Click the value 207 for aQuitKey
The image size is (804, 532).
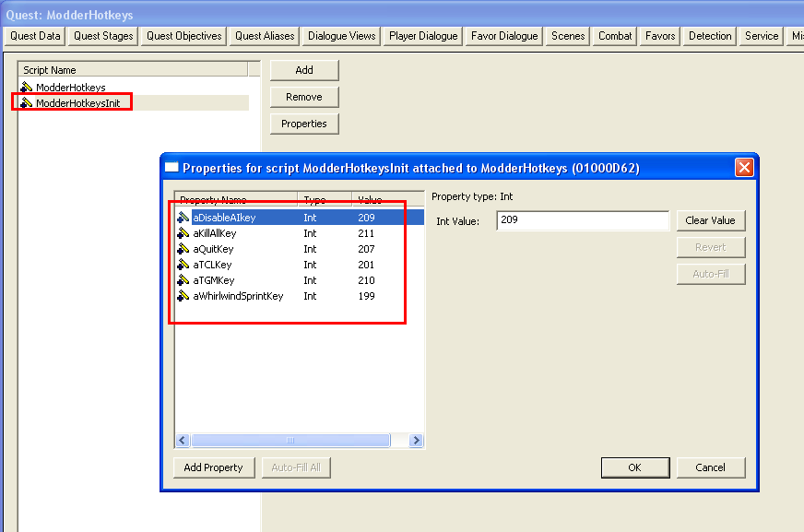366,249
